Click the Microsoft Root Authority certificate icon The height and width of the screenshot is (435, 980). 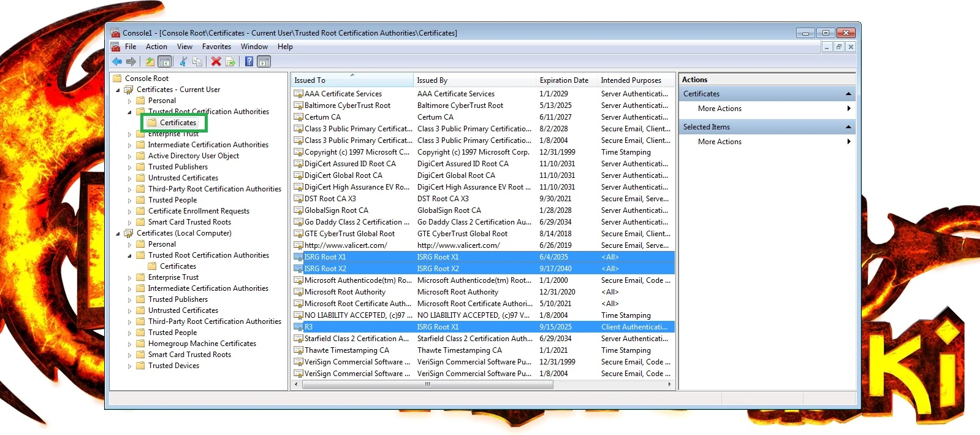click(298, 292)
